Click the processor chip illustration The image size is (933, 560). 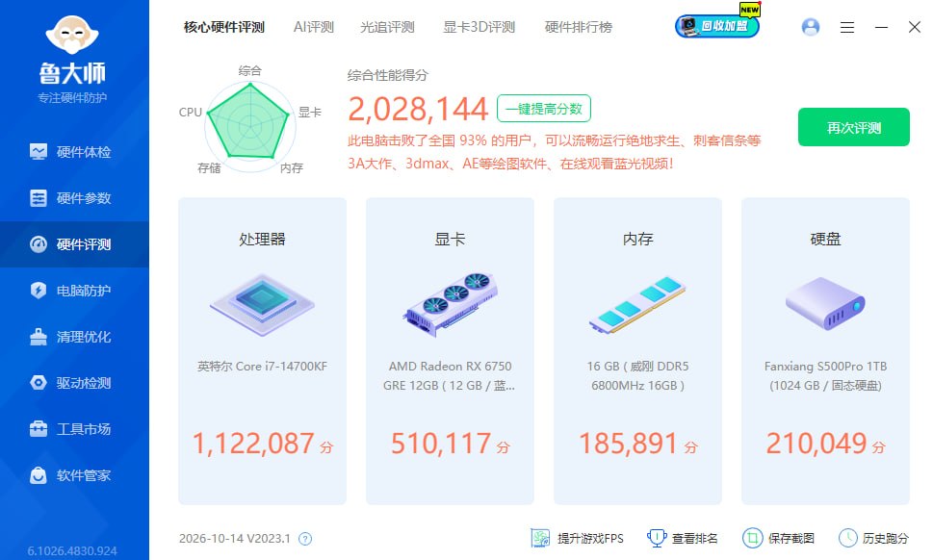coord(263,304)
